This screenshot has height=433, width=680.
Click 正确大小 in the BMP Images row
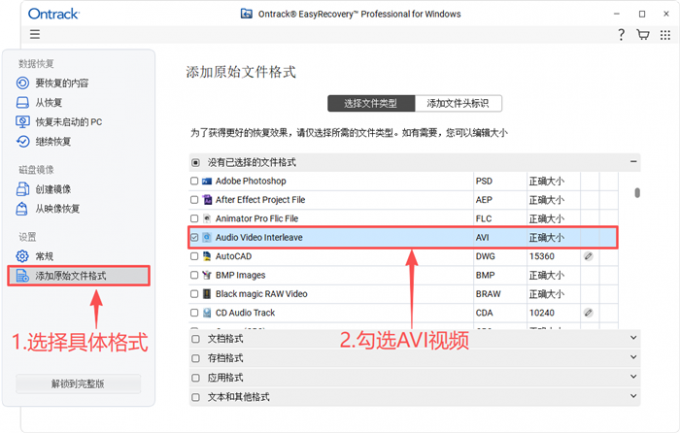point(546,275)
